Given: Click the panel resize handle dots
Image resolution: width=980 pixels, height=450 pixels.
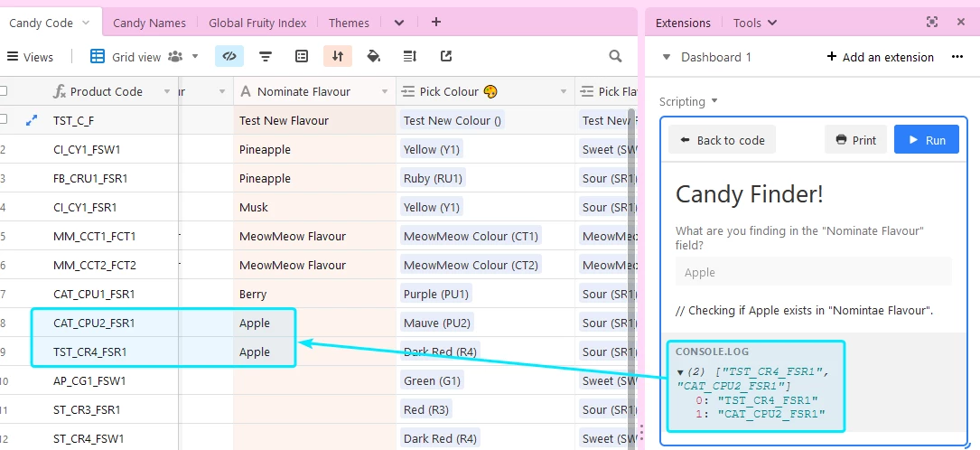Looking at the screenshot, I should 640,431.
